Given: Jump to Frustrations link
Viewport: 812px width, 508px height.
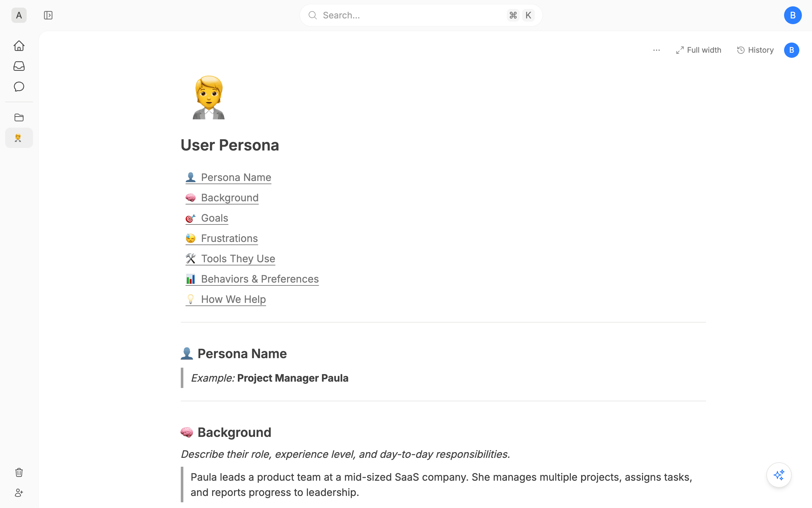Looking at the screenshot, I should coord(221,238).
